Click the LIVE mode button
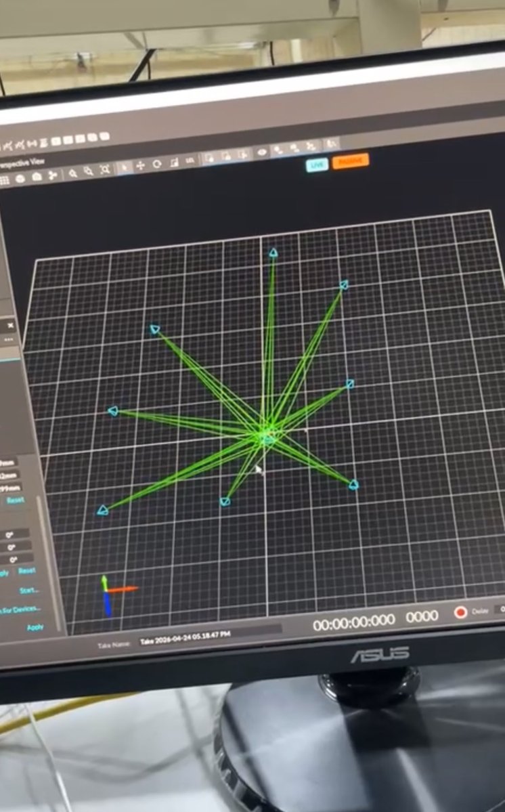The width and height of the screenshot is (505, 812). [x=317, y=165]
